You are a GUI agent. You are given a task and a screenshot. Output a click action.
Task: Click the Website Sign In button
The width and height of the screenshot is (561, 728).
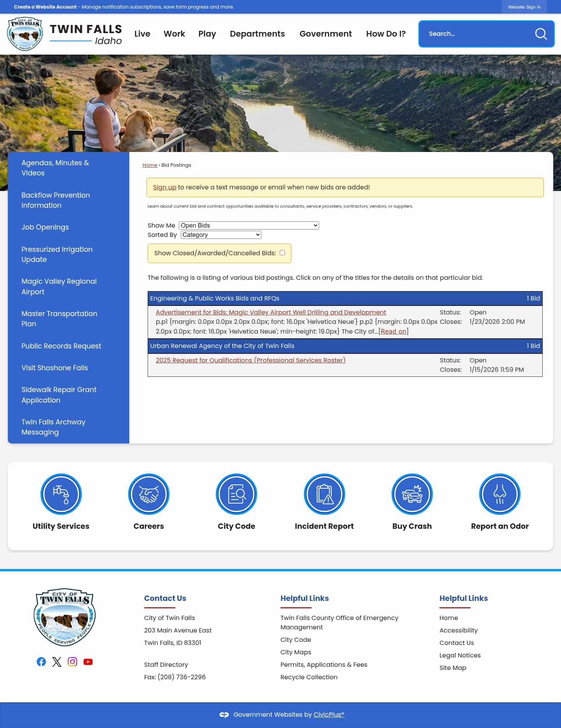(x=524, y=7)
